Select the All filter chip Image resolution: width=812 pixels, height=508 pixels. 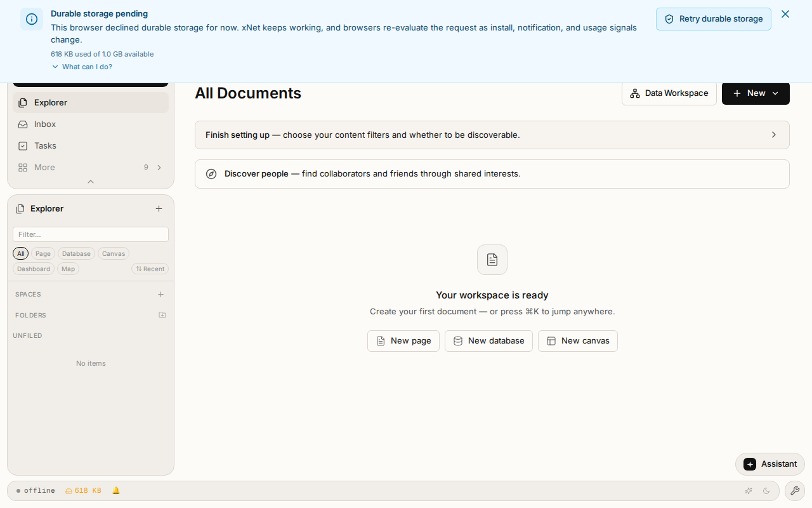[21, 253]
